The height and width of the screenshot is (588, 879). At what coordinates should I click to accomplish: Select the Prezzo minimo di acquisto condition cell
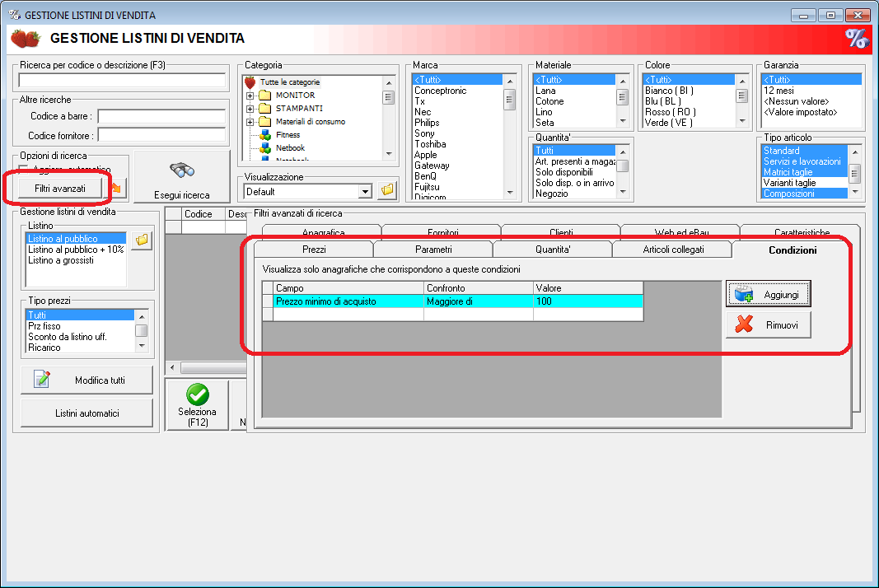[348, 301]
